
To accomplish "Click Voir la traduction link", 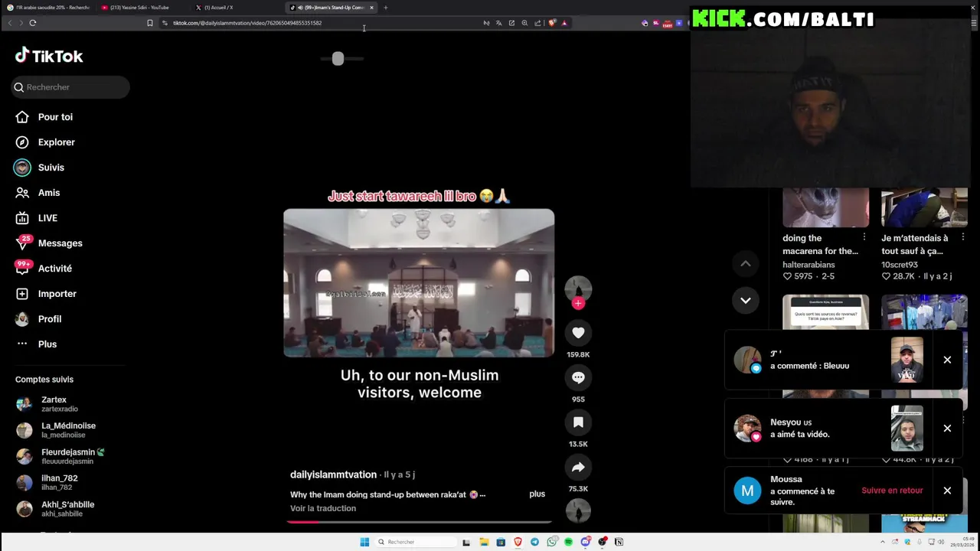I will pyautogui.click(x=323, y=508).
